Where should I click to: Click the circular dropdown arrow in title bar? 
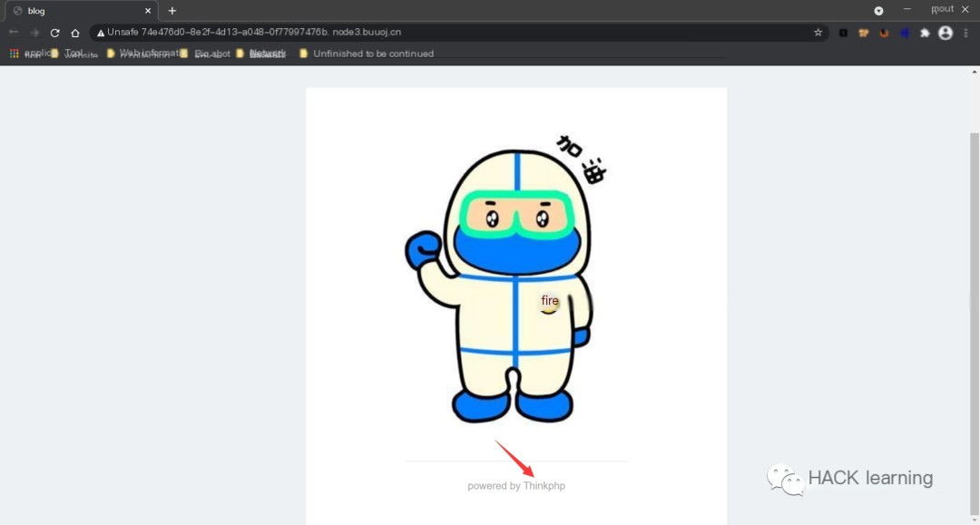click(878, 11)
